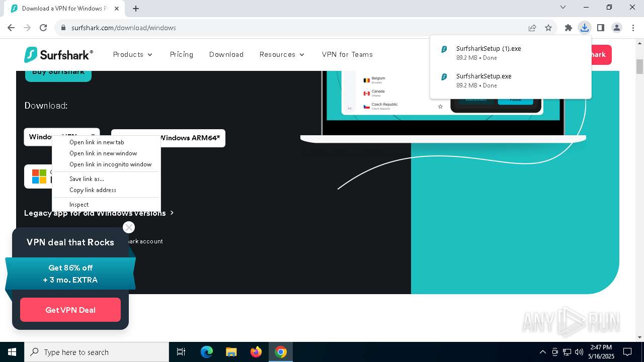Screen dimensions: 644x362
Task: Click the taskbar search box
Action: pos(97,352)
